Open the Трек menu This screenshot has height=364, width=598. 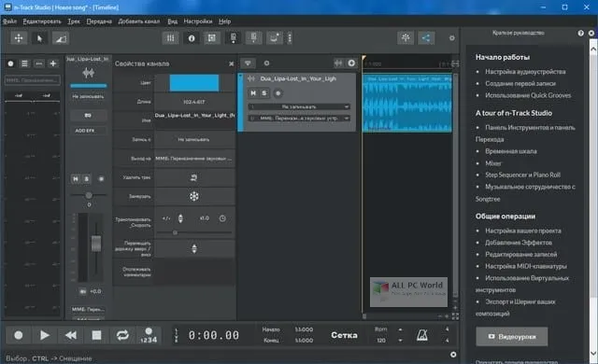click(74, 21)
